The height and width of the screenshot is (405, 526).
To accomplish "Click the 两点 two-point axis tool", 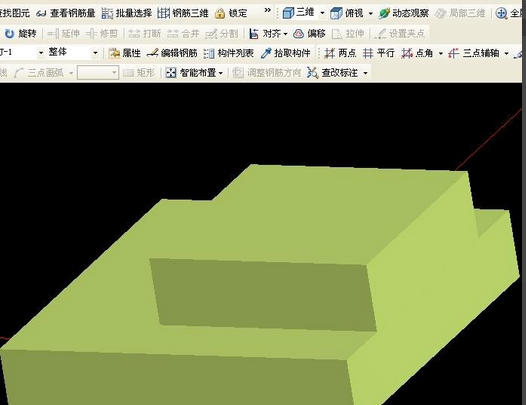I will [340, 53].
